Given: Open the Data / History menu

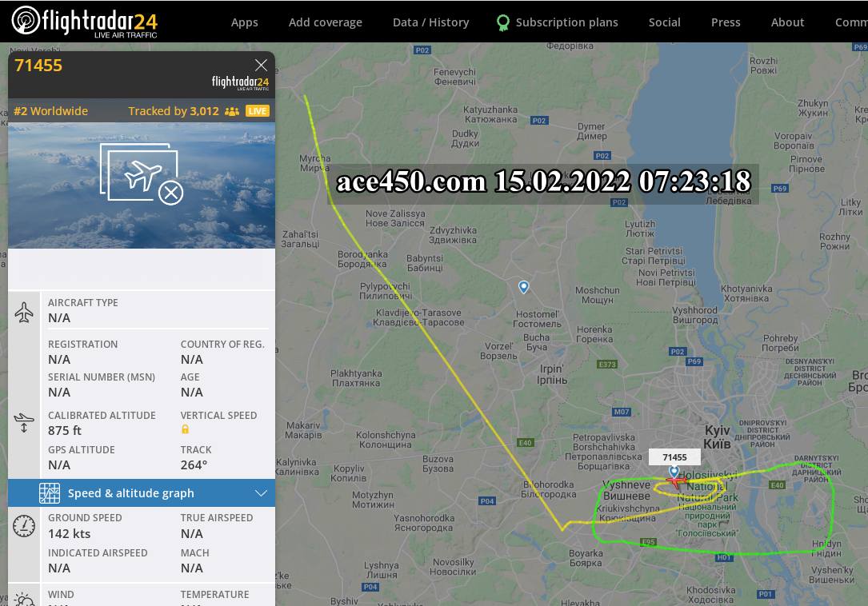Looking at the screenshot, I should point(430,22).
